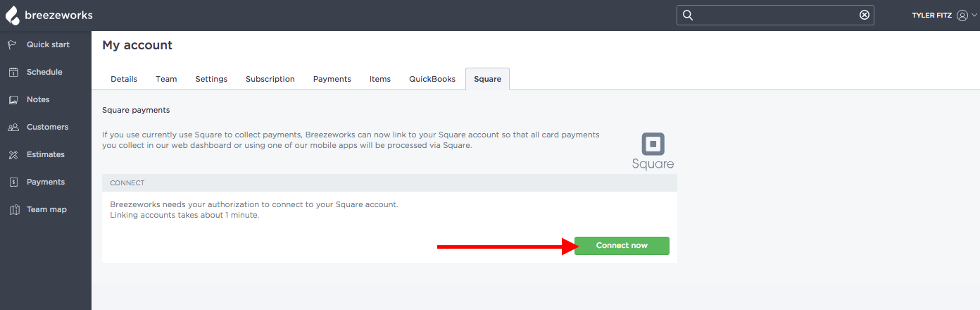
Task: Click the Connect now button
Action: click(622, 246)
